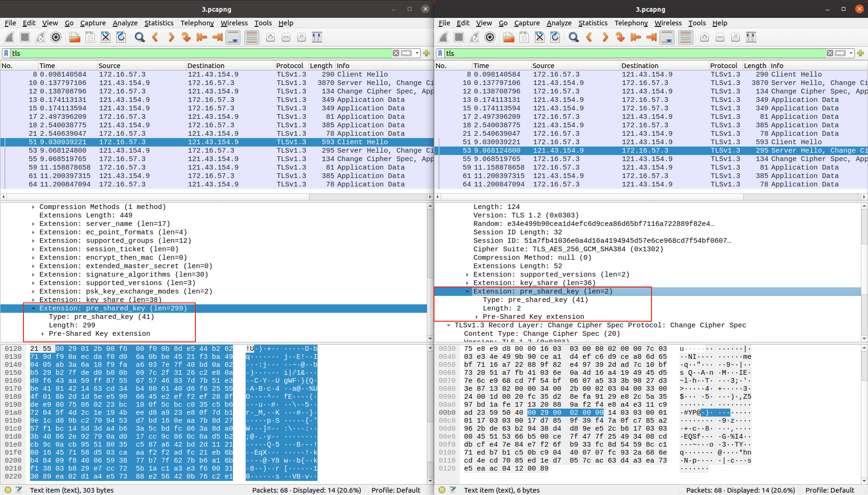Collapse pre_shared_key (len=299) extension, left window
Viewport: 868px width, 495px height.
[33, 309]
